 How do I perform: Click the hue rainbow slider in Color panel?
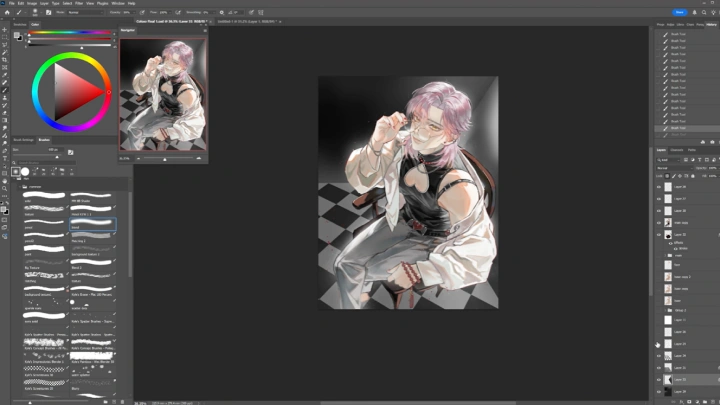pyautogui.click(x=70, y=33)
